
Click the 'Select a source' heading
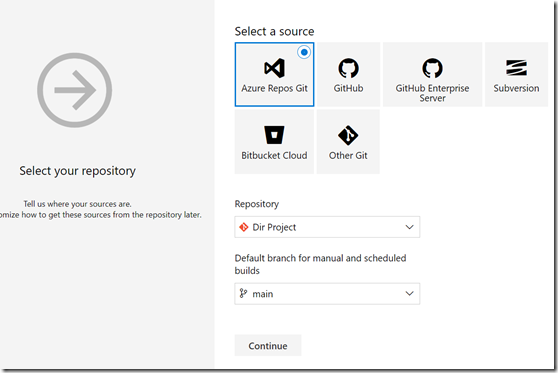click(x=274, y=32)
